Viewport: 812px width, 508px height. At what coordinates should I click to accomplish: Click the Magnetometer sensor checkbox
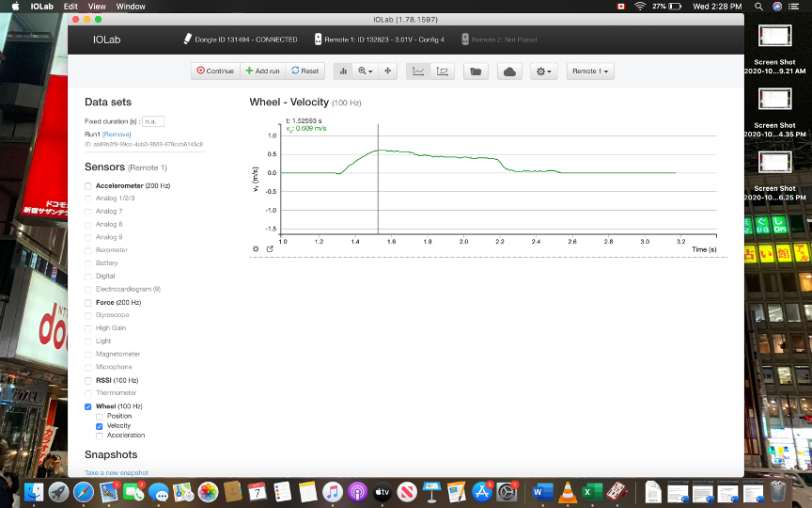pyautogui.click(x=88, y=355)
